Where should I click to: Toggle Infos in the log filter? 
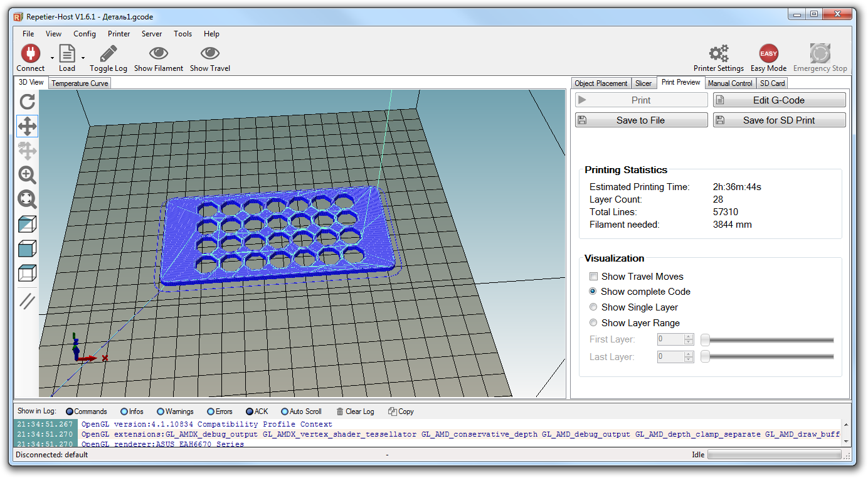click(132, 412)
